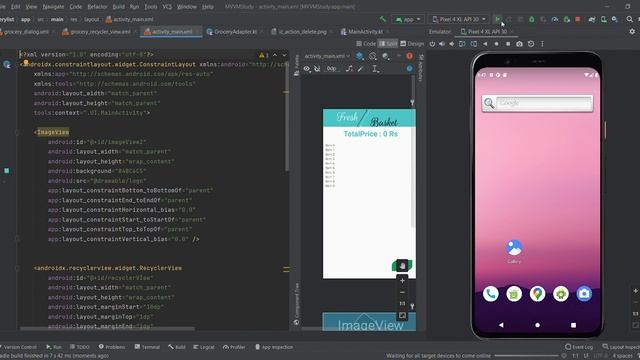Open the app run configuration dropdown
Viewport: 640px width, 360px height.
click(x=408, y=19)
